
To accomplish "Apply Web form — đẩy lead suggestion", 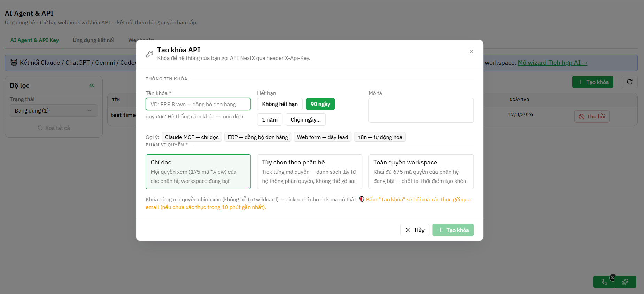I will pyautogui.click(x=323, y=137).
